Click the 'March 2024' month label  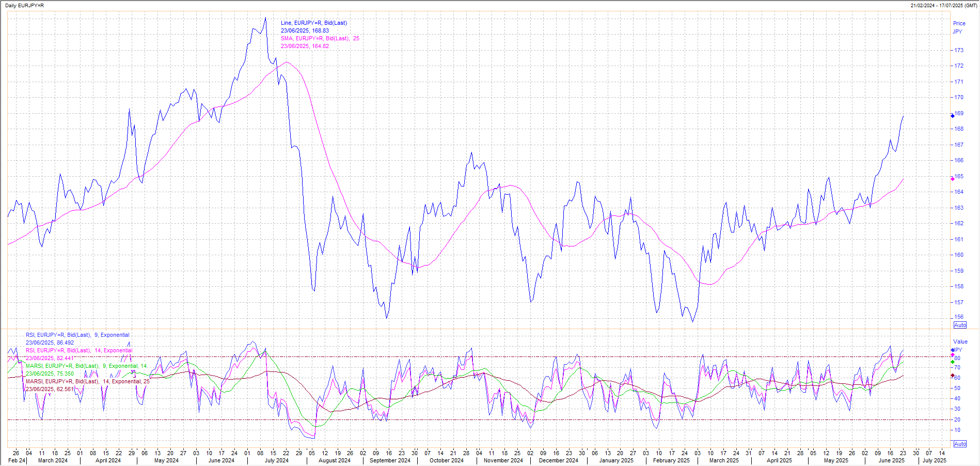(x=53, y=460)
